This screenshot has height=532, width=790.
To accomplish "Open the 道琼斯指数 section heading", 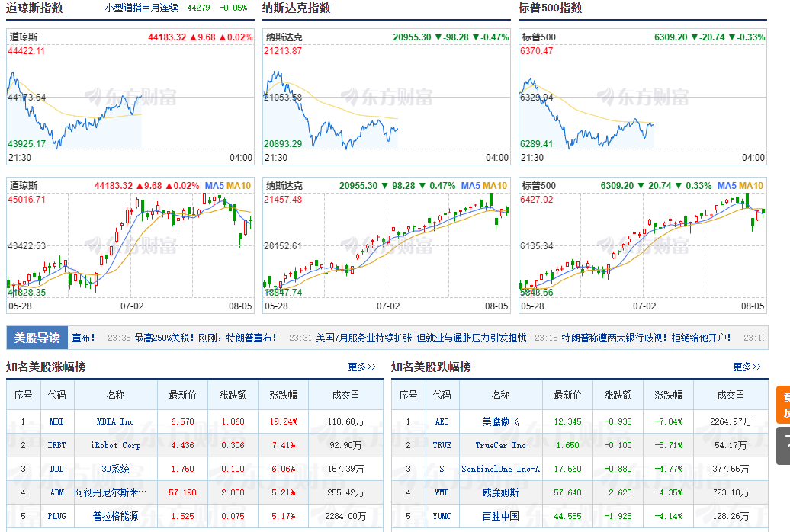I will tap(34, 8).
